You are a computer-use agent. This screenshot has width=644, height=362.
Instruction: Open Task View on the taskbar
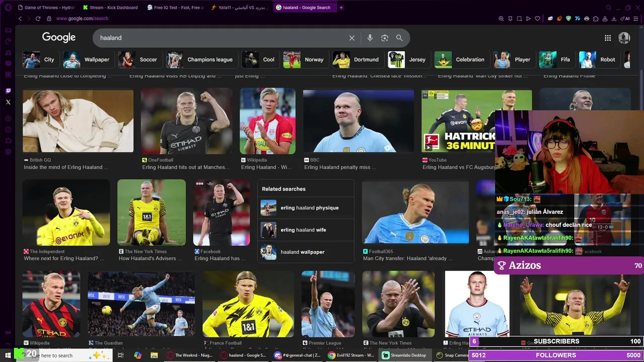pos(121,355)
